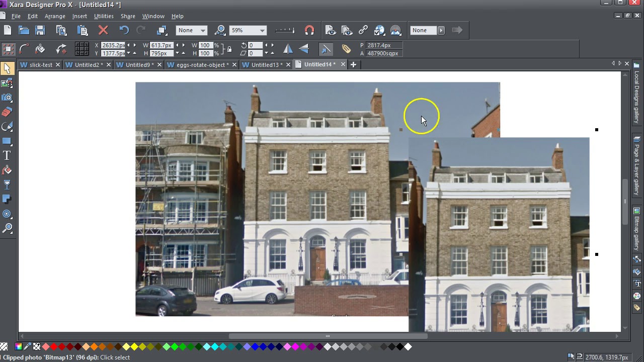Viewport: 644px width, 362px height.
Task: Select the Transparency wine glass tool
Action: (x=7, y=185)
